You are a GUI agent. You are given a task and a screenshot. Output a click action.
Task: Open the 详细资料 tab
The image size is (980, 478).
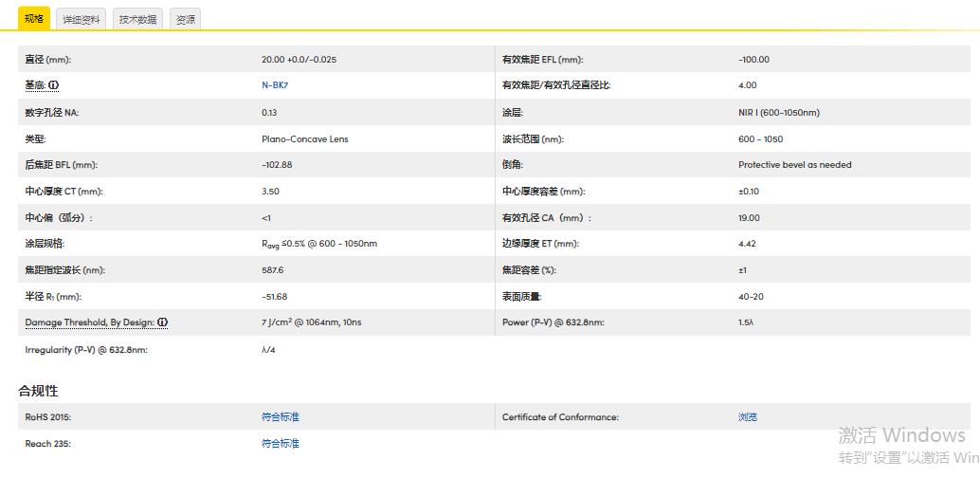[x=82, y=19]
